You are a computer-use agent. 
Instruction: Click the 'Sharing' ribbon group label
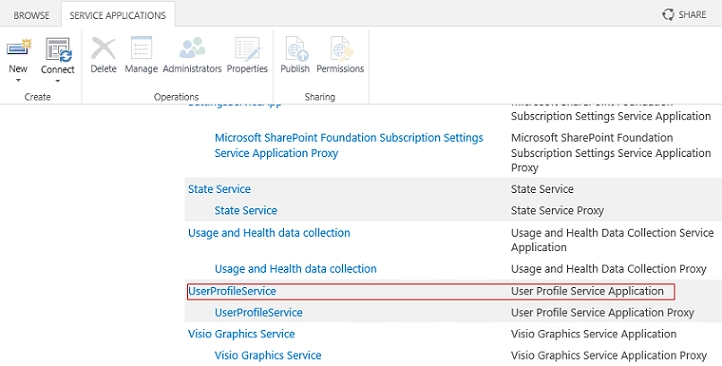(320, 97)
